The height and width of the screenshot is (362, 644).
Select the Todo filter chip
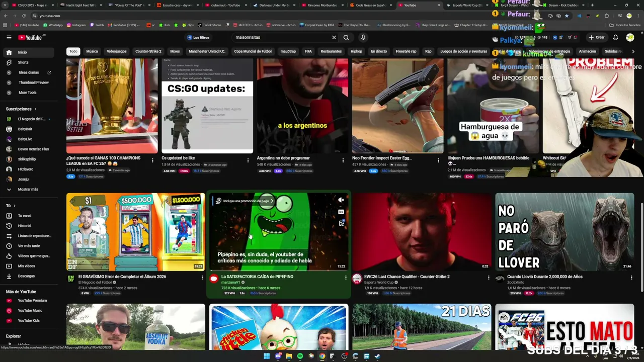click(73, 51)
